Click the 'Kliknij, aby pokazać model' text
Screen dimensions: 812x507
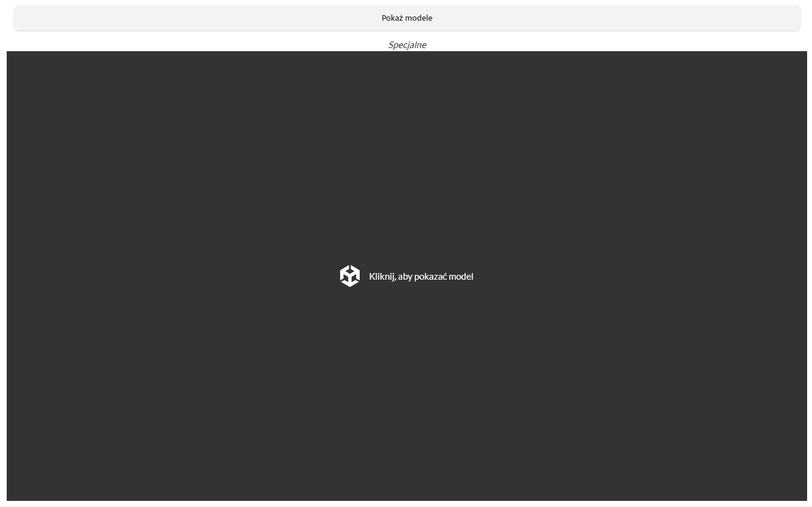coord(421,277)
